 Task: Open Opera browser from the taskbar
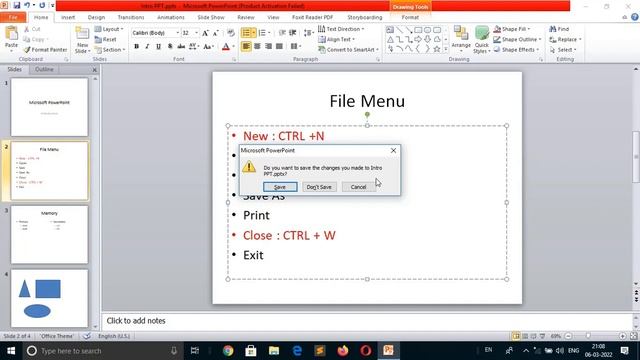click(366, 350)
